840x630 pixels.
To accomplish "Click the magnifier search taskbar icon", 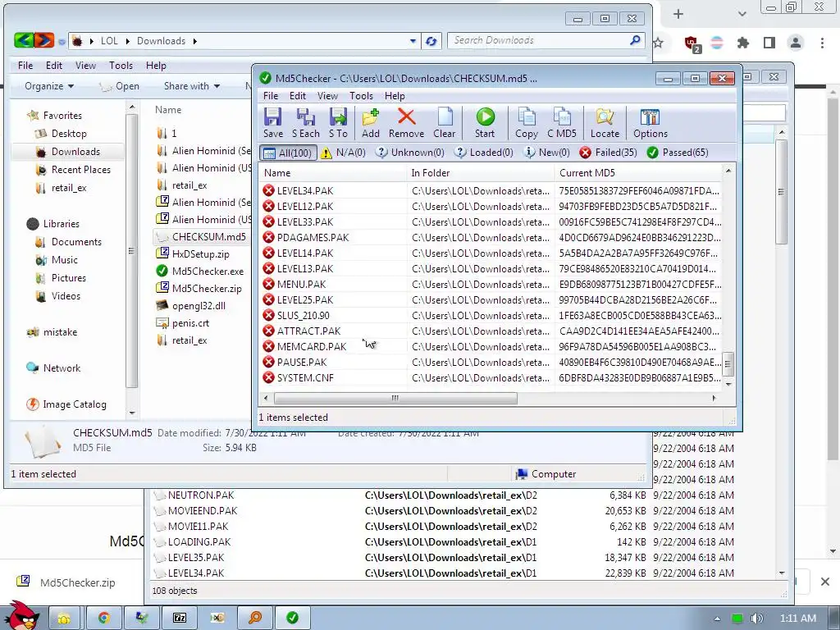I will 255,618.
